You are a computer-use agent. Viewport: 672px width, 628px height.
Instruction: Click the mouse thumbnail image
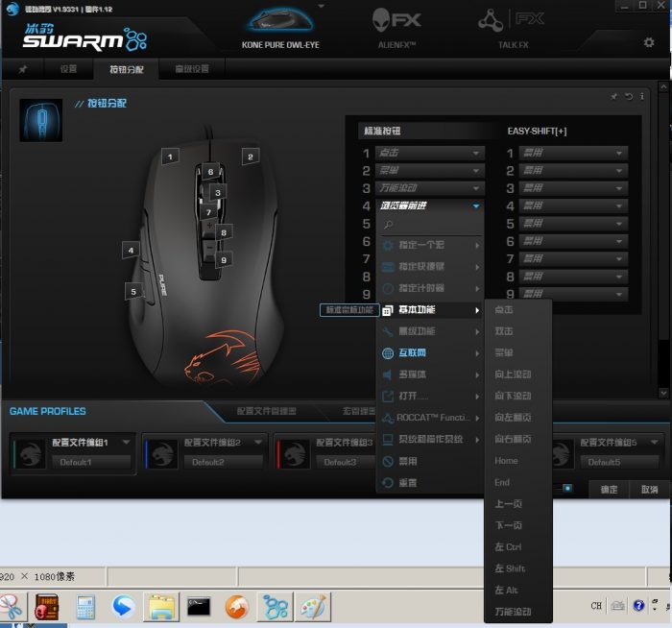41,120
